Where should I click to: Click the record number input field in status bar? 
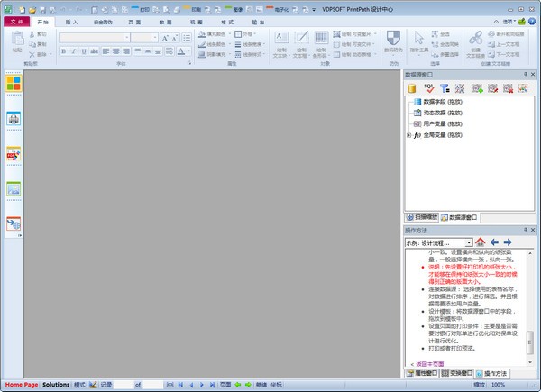coord(124,385)
